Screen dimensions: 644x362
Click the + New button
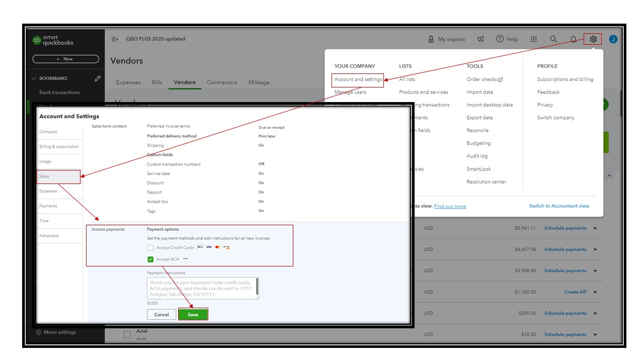coord(65,59)
